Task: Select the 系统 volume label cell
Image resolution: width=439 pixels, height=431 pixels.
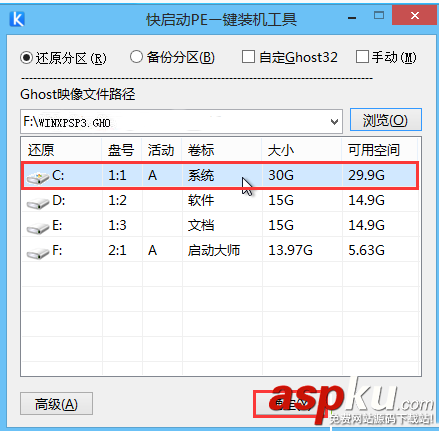Action: tap(201, 176)
